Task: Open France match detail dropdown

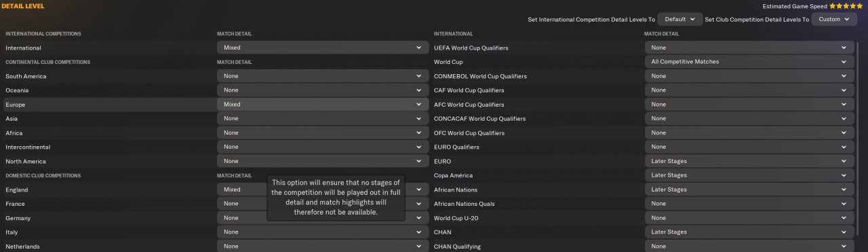Action: 322,204
